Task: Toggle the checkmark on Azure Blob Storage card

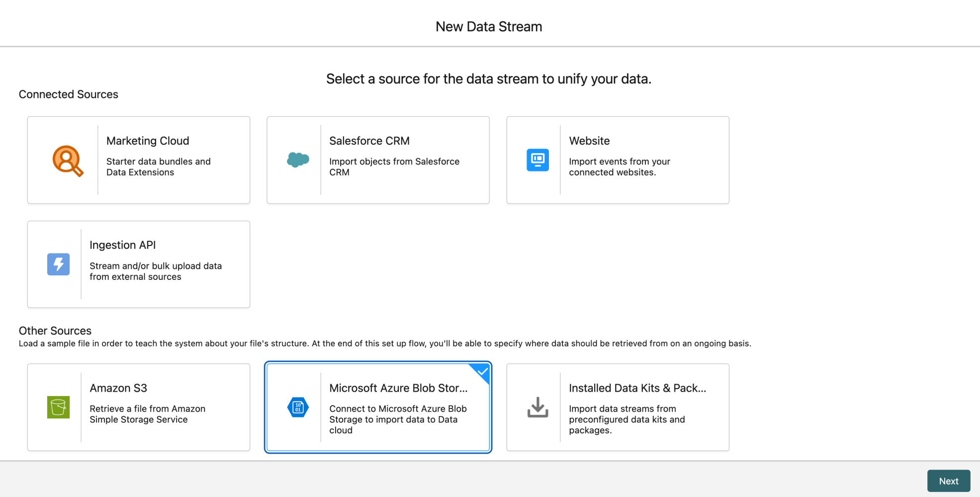Action: point(482,372)
